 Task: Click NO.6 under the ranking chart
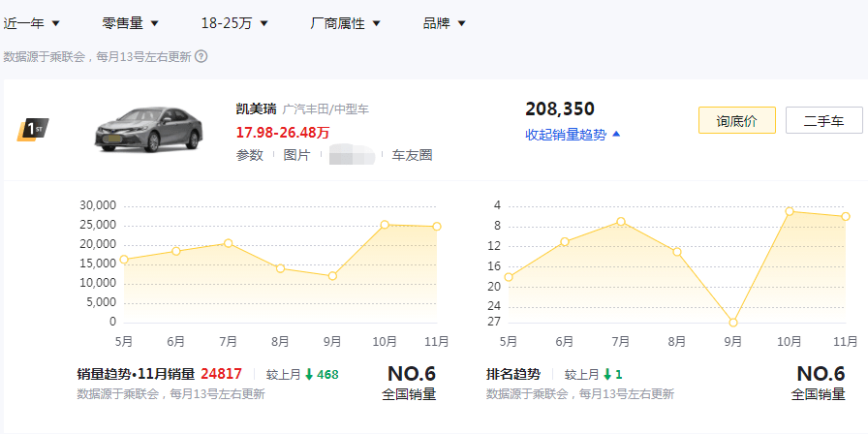point(821,374)
